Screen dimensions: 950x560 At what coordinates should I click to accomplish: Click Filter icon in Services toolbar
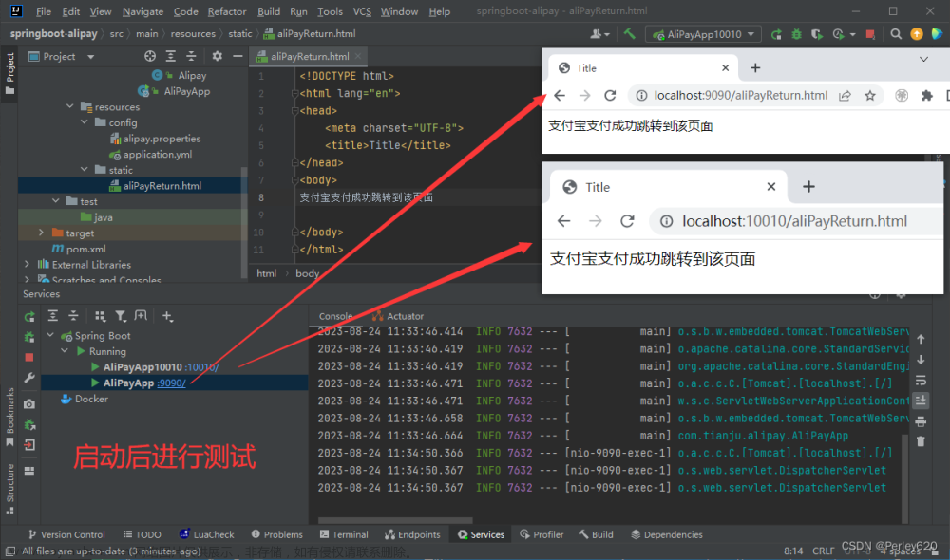click(121, 316)
